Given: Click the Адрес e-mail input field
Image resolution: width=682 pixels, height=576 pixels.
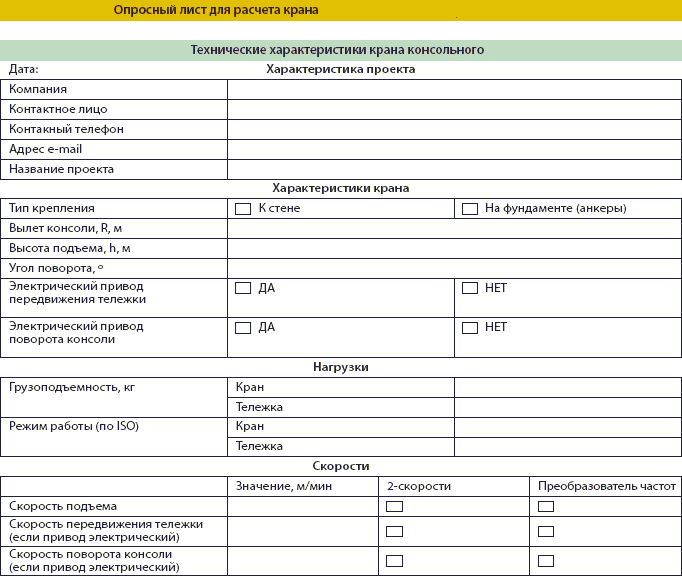Looking at the screenshot, I should click(454, 150).
